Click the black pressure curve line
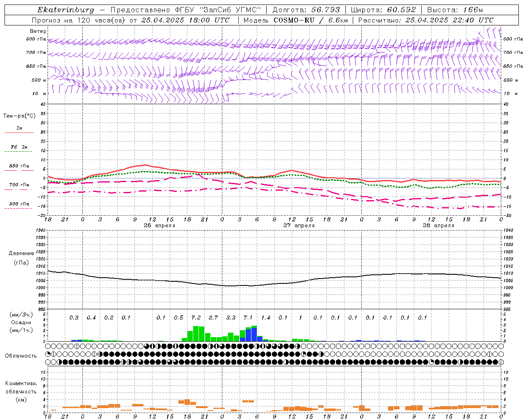This screenshot has height=420, width=525. [274, 284]
